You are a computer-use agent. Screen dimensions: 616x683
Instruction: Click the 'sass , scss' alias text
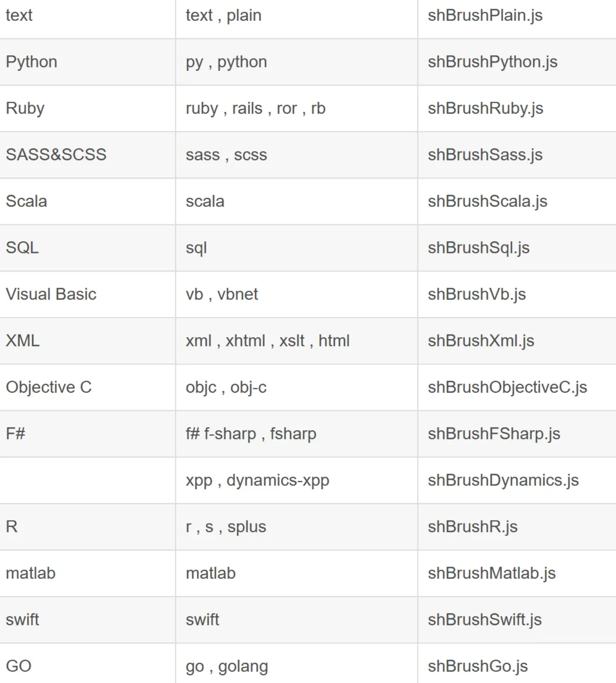(226, 155)
